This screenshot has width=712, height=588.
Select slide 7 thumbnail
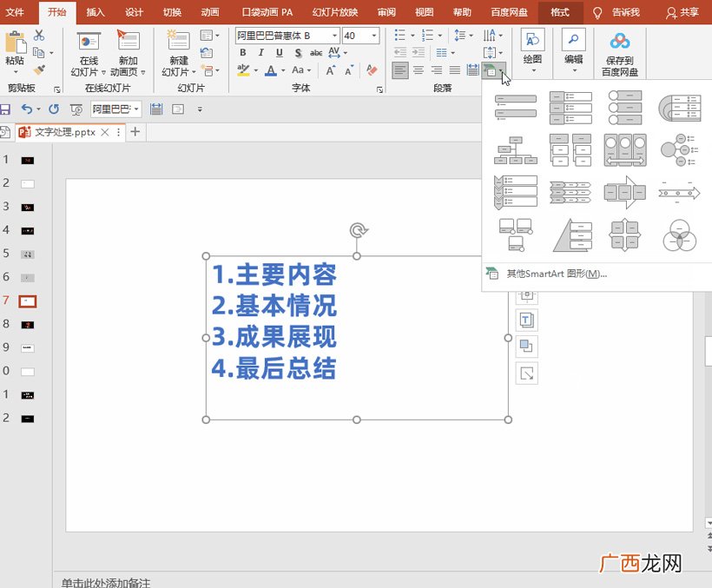[x=27, y=301]
